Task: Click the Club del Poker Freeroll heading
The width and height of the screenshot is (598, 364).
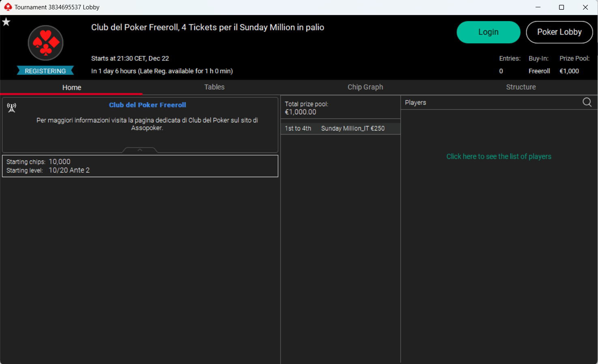Action: (148, 105)
